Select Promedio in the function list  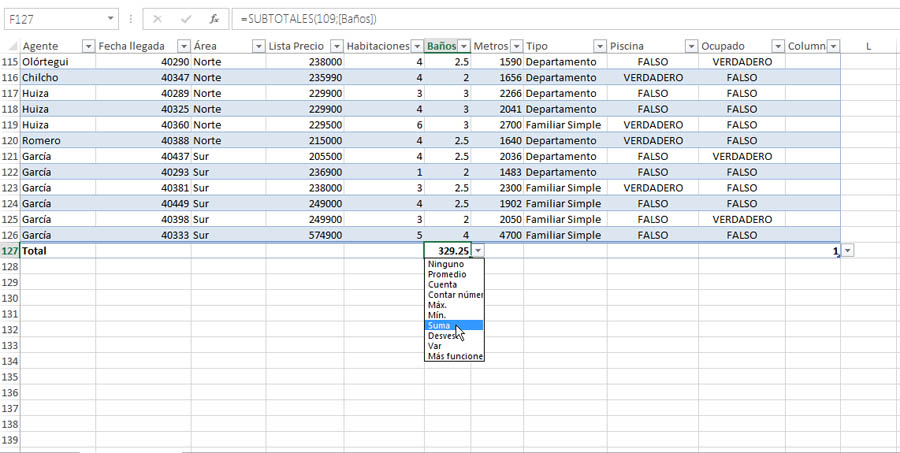tap(446, 274)
